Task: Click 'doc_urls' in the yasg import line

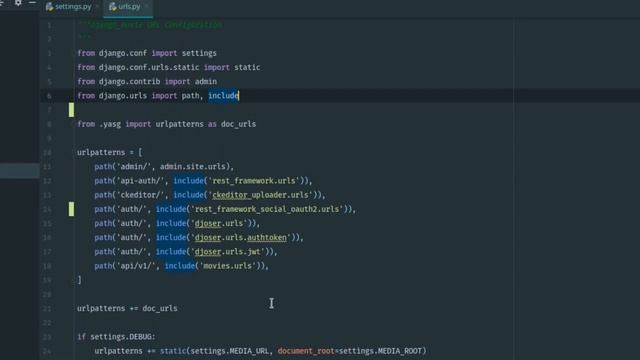Action: (x=238, y=124)
